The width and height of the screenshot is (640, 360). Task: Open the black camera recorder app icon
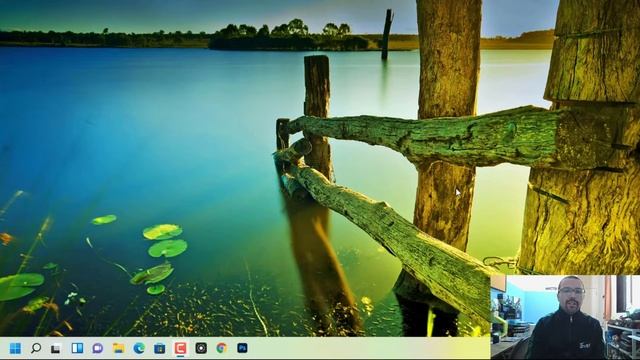click(201, 348)
